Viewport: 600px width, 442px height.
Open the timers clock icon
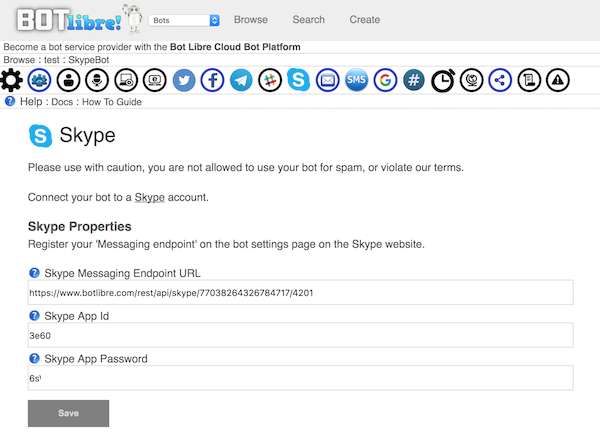443,80
